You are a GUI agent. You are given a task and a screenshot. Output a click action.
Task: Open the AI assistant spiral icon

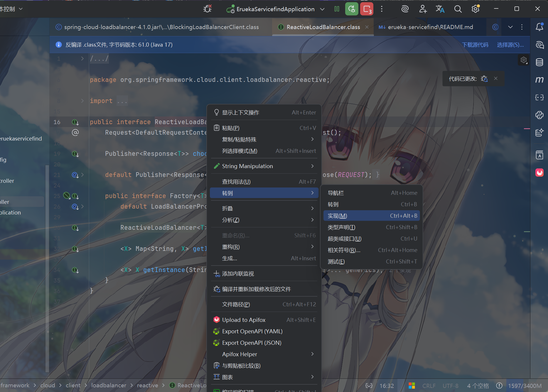coord(405,9)
